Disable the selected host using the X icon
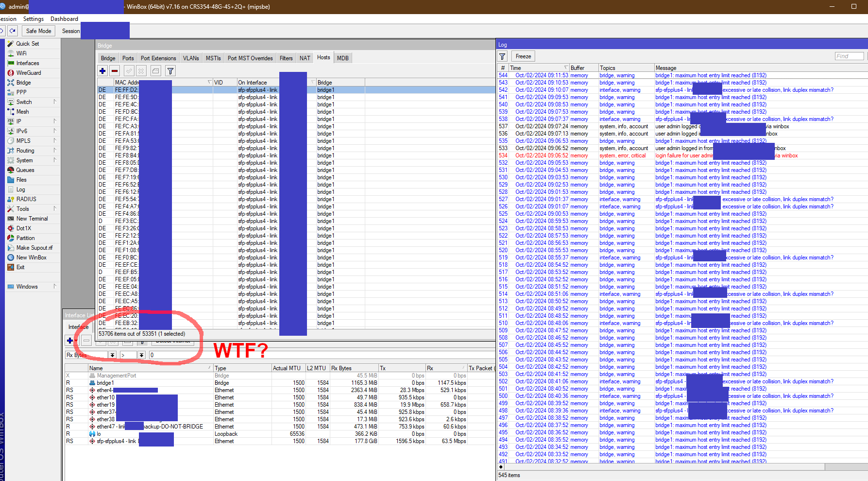 [141, 71]
